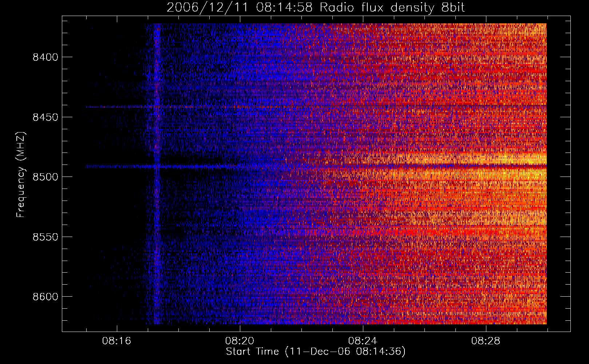Click the 08:28 time tick label

coord(486,341)
